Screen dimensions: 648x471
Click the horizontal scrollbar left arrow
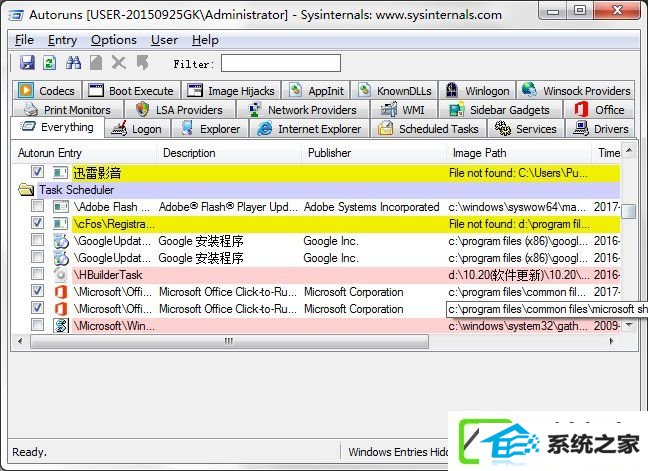tap(20, 341)
